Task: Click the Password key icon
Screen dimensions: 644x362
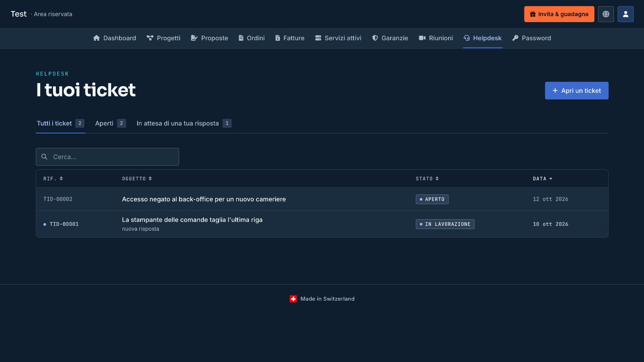Action: (515, 38)
